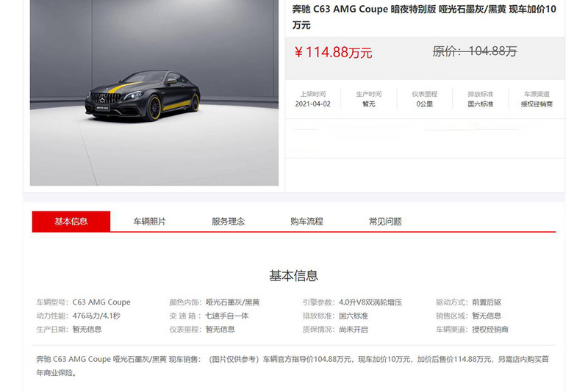
Task: Click 授权经销商 next to 车辆渠道
Action: point(490,329)
